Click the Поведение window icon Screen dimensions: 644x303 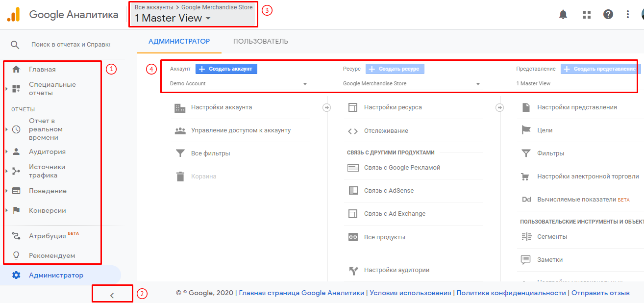[16, 191]
